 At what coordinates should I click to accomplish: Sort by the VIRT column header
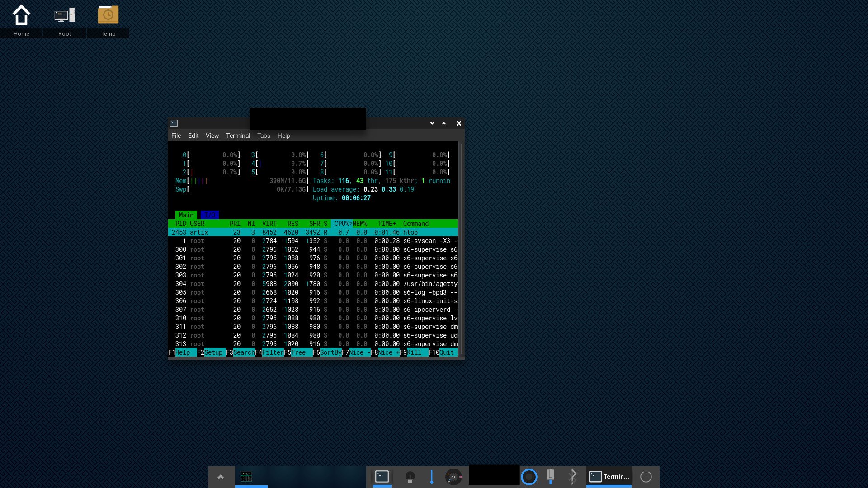click(269, 224)
